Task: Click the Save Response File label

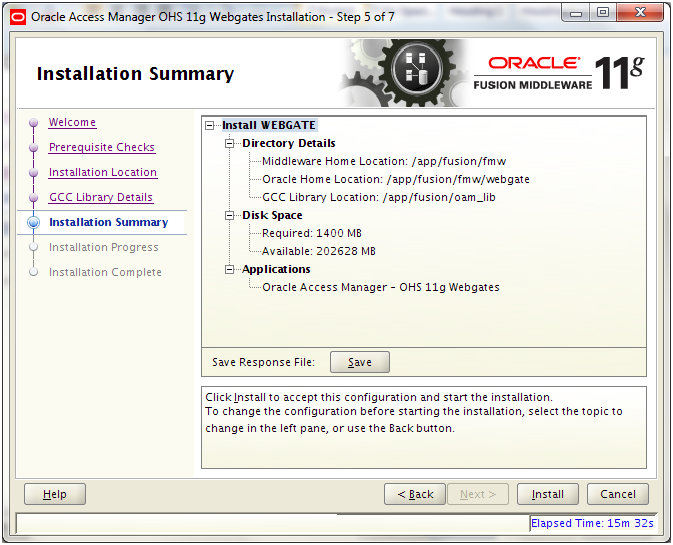Action: tap(264, 362)
